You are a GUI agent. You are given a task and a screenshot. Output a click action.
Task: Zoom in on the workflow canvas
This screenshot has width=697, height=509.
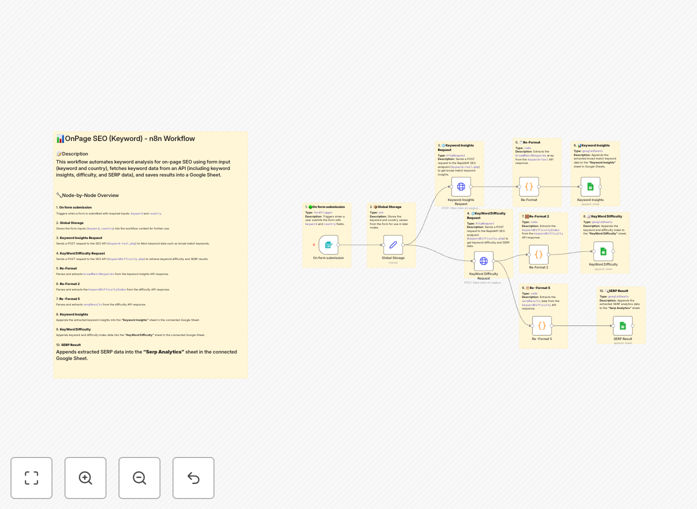click(85, 478)
